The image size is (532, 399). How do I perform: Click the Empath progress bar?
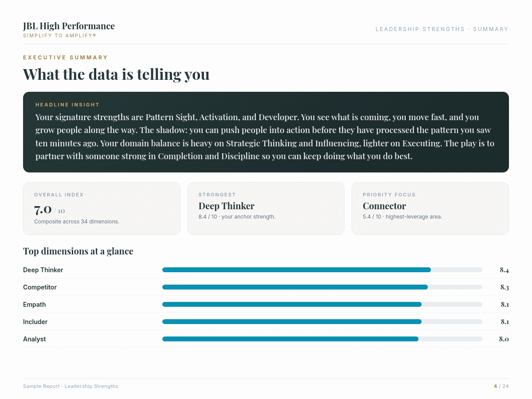click(x=322, y=305)
